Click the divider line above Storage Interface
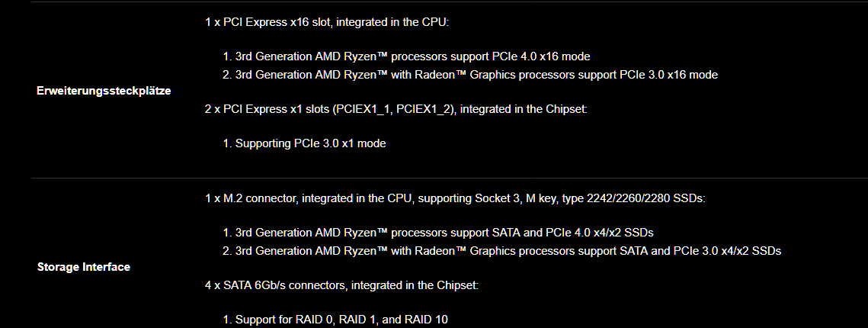The width and height of the screenshot is (868, 328). tap(450, 178)
